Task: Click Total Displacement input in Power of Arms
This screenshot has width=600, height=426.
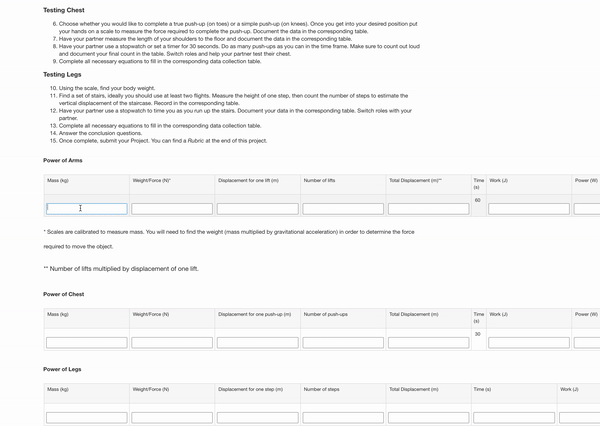Action: [x=429, y=209]
